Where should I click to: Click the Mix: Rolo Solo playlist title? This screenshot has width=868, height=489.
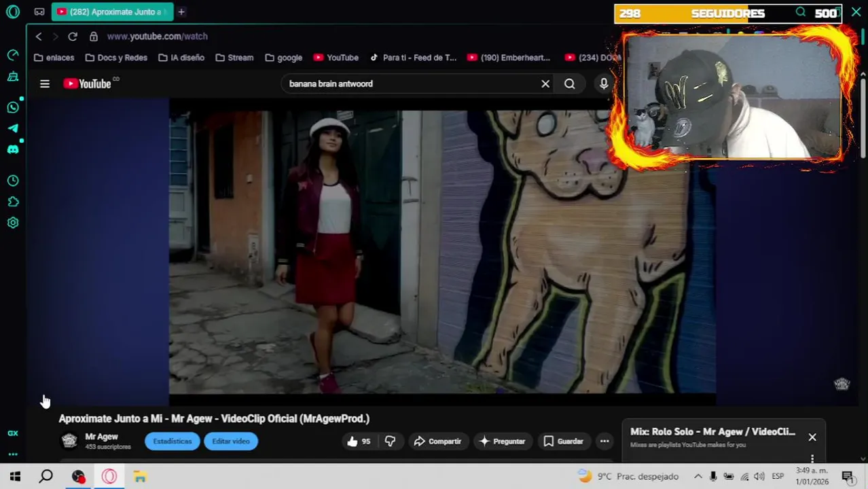click(x=712, y=431)
